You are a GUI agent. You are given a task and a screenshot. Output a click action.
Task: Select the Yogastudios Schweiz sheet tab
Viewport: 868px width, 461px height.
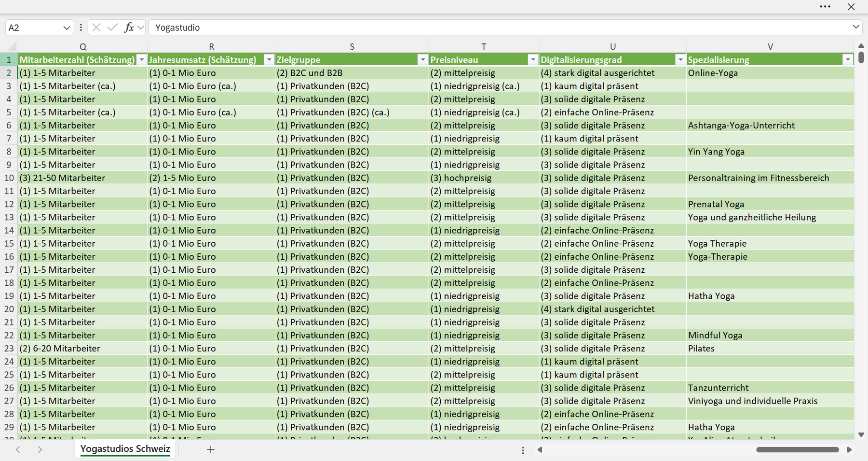[125, 449]
